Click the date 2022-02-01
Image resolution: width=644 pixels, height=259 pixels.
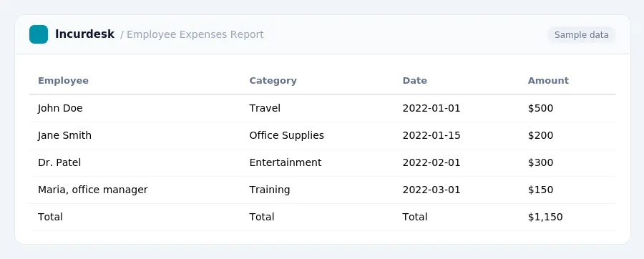pos(431,162)
